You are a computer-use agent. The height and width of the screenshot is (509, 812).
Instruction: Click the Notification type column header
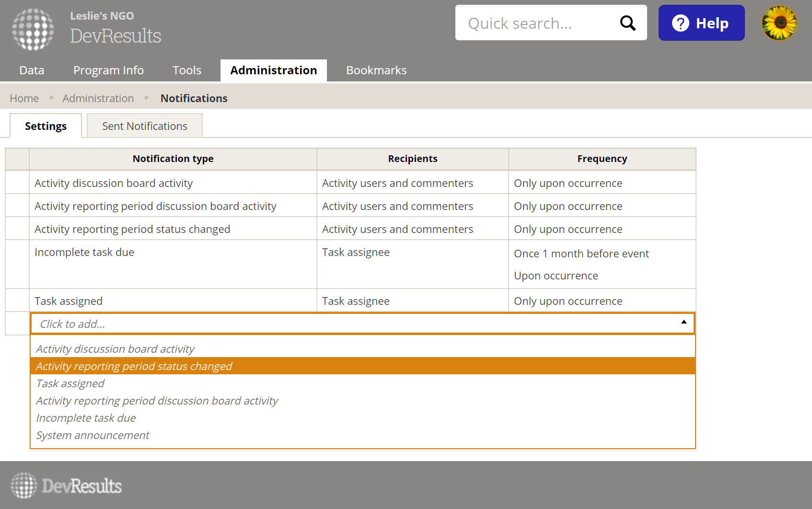(173, 159)
